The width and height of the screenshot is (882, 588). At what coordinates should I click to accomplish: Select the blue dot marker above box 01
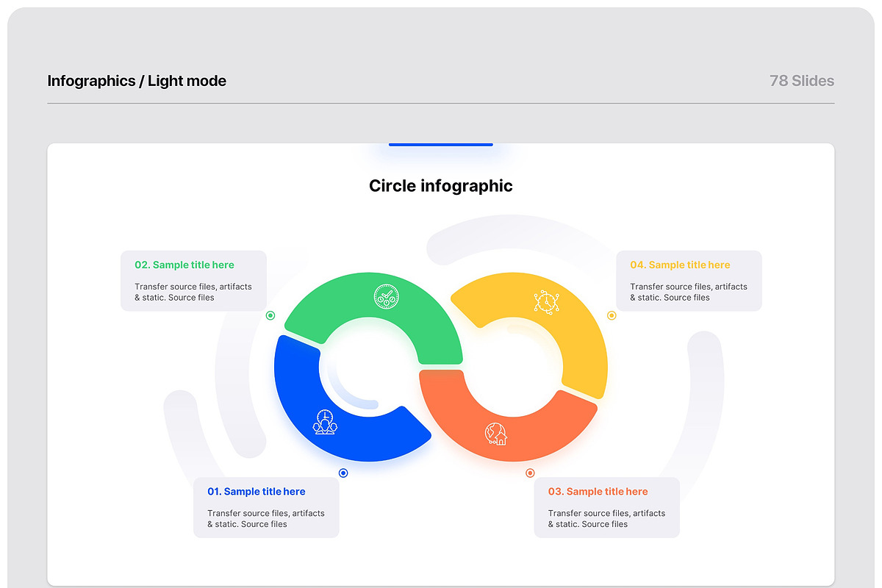[343, 473]
